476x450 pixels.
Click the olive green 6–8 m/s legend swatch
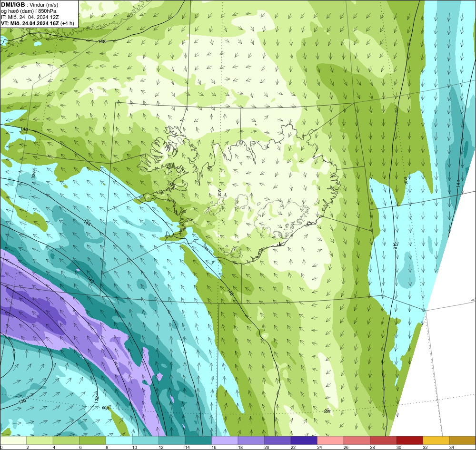click(x=93, y=440)
